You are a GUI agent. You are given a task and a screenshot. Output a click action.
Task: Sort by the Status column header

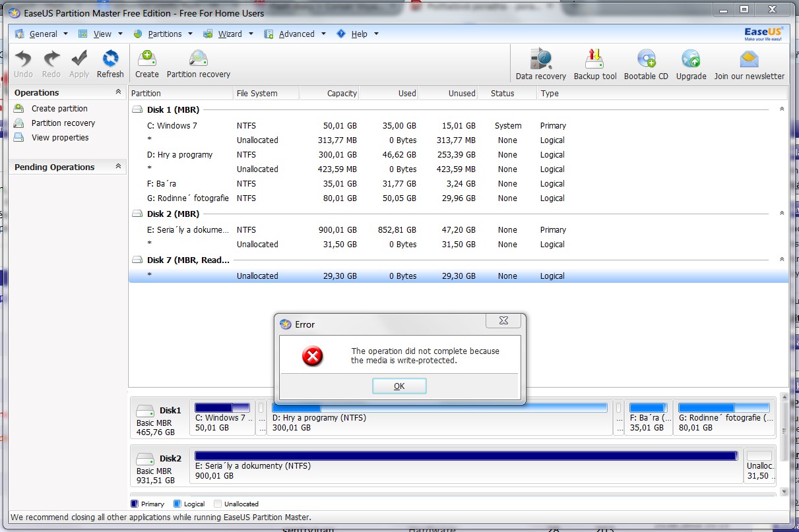(x=507, y=93)
